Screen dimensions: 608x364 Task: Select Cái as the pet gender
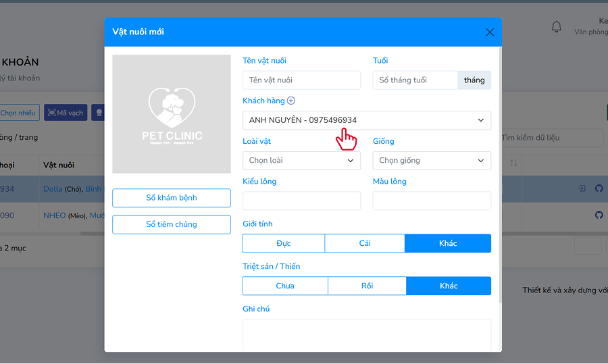pos(365,243)
